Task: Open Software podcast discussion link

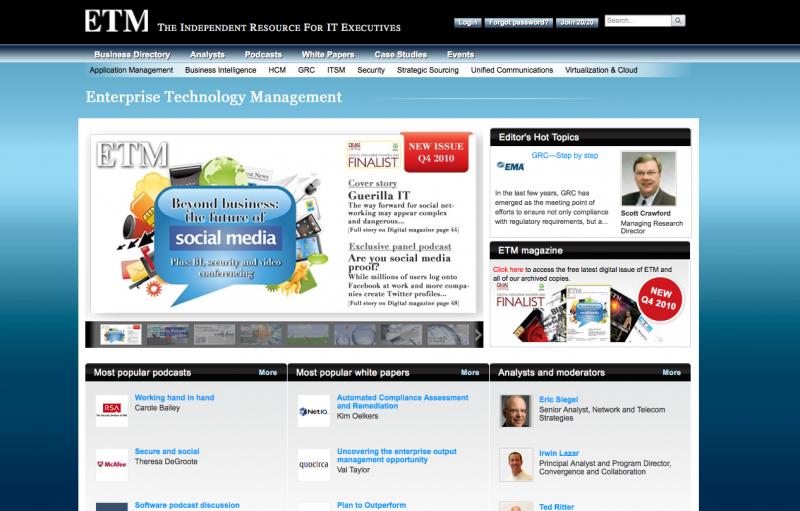Action: pyautogui.click(x=187, y=505)
